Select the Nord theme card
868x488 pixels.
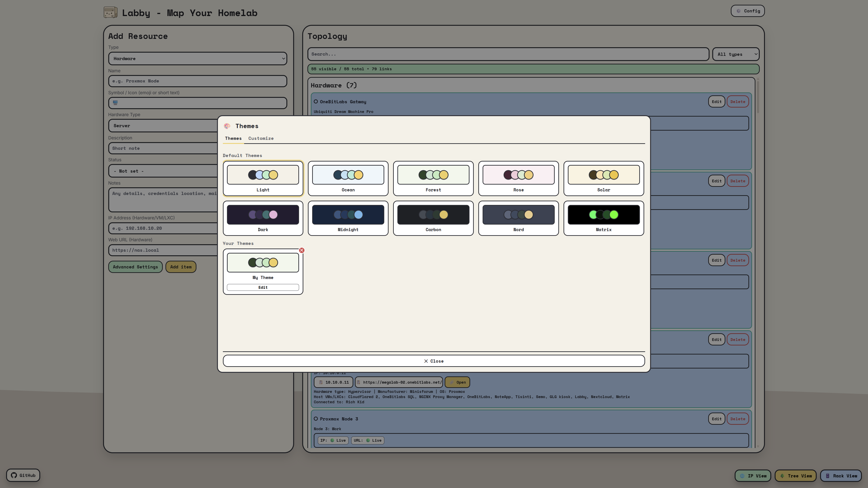(x=519, y=218)
